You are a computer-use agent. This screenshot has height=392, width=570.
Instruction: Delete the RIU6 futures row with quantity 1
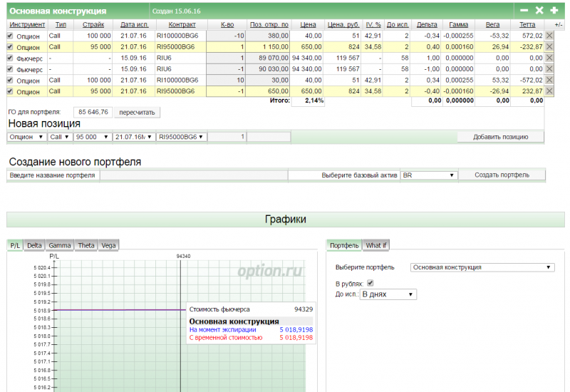click(549, 58)
